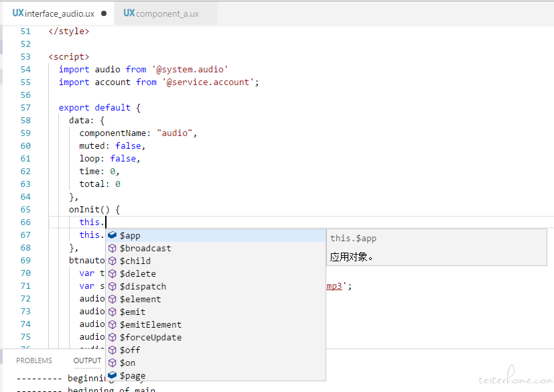Click the method icon beside $emit
The height and width of the screenshot is (392, 554).
point(113,312)
